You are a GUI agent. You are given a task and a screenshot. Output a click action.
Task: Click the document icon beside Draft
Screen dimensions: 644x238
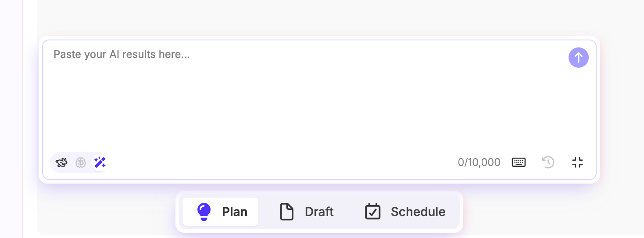pyautogui.click(x=287, y=212)
